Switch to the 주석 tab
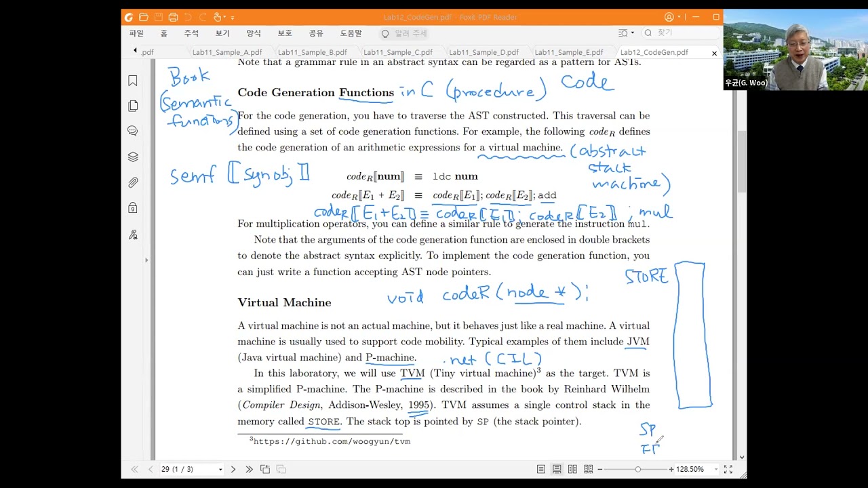 coord(191,33)
